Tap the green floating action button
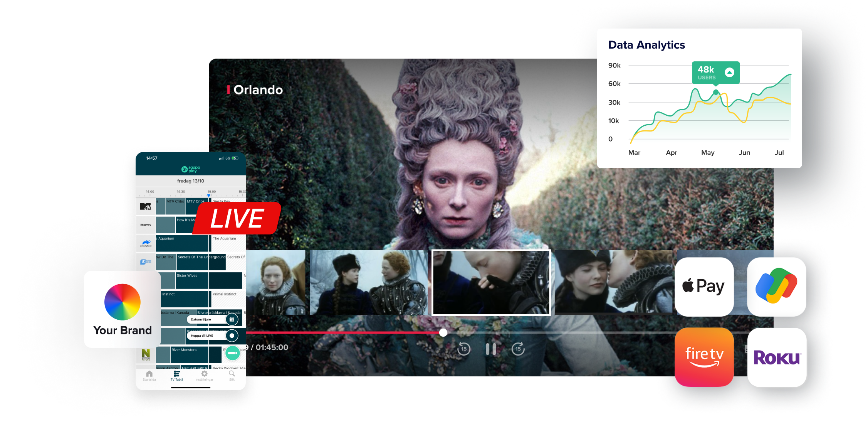This screenshot has width=868, height=435. [x=232, y=353]
